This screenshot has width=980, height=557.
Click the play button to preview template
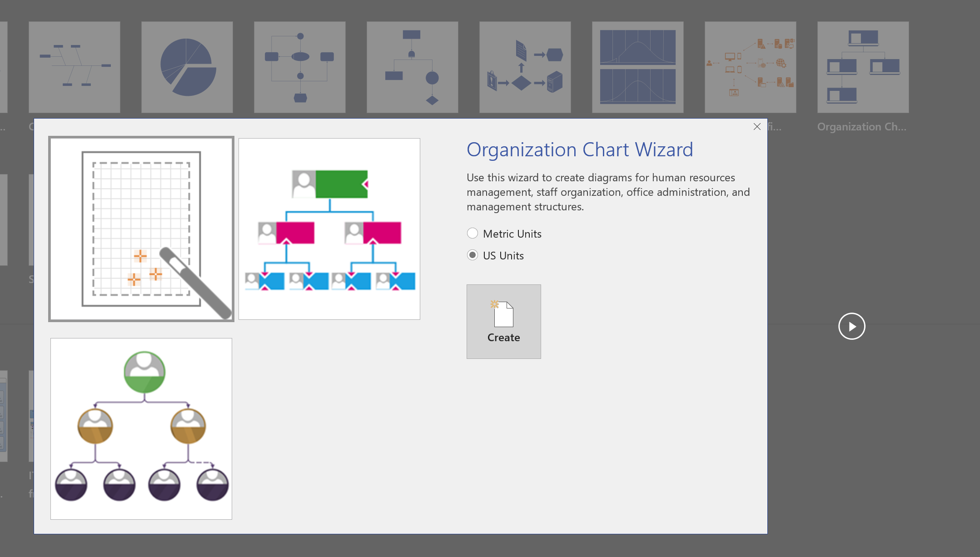[x=851, y=326]
